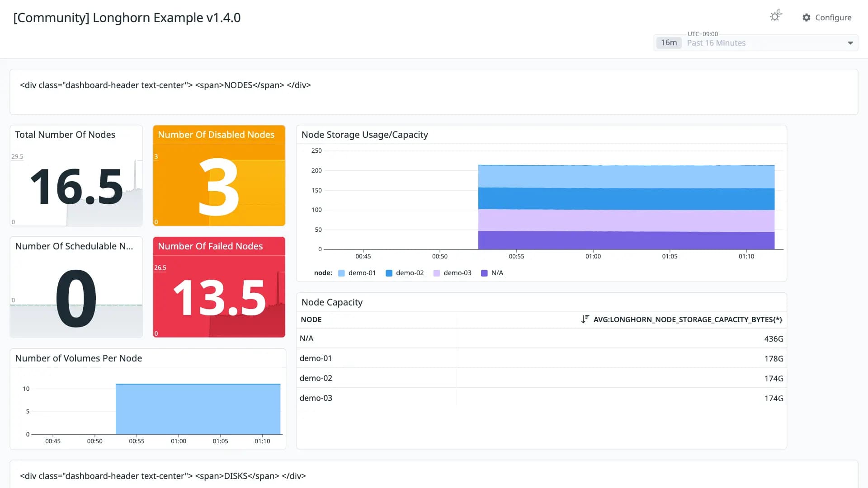Click the NODE column header

pos(311,319)
